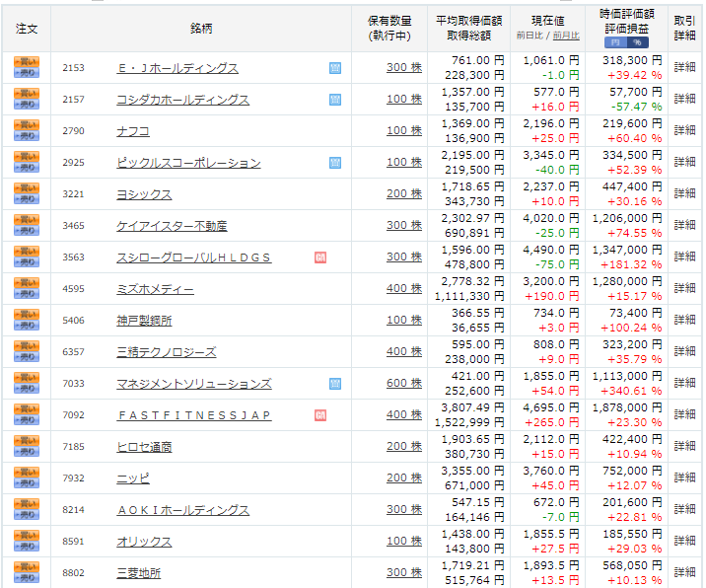Open 詳細 trade details for ケイアイスター不動産

pyautogui.click(x=685, y=225)
